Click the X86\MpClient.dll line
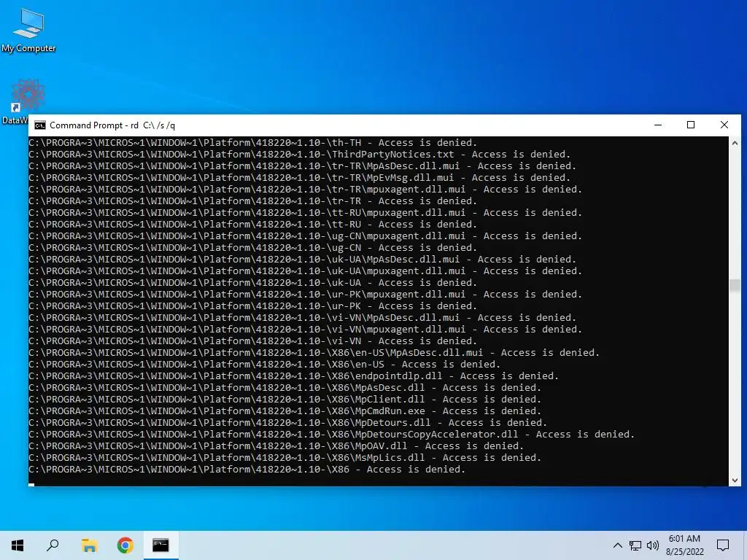The width and height of the screenshot is (747, 560). 285,399
